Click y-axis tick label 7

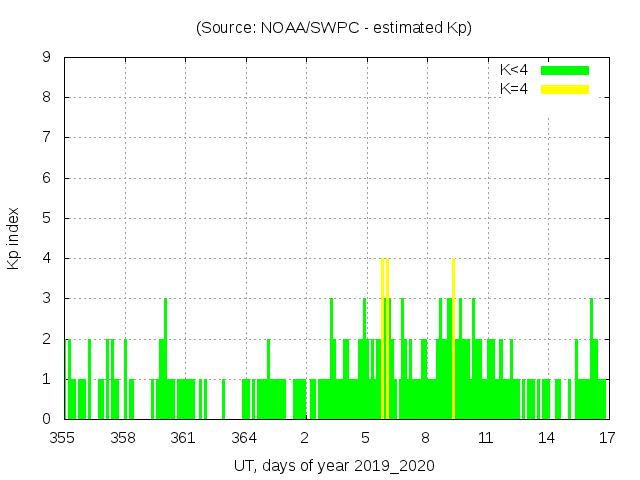click(x=46, y=138)
